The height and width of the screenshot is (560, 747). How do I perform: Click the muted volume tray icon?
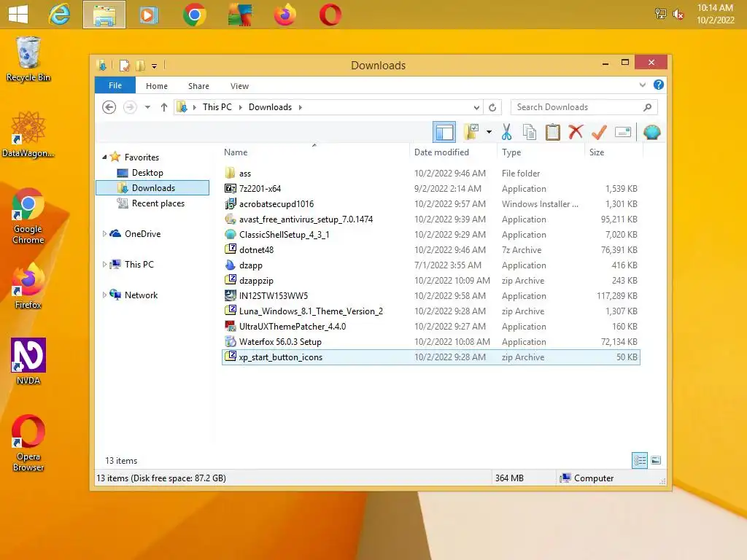678,14
